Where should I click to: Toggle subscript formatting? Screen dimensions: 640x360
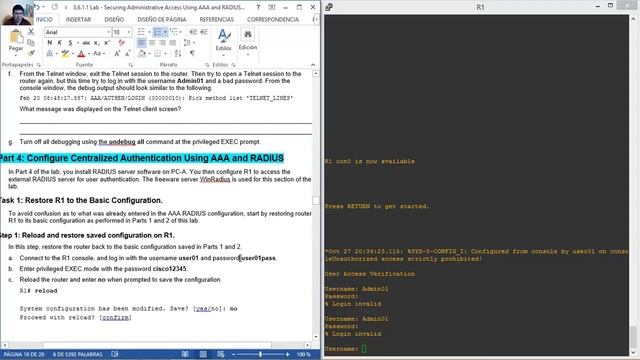(x=96, y=42)
